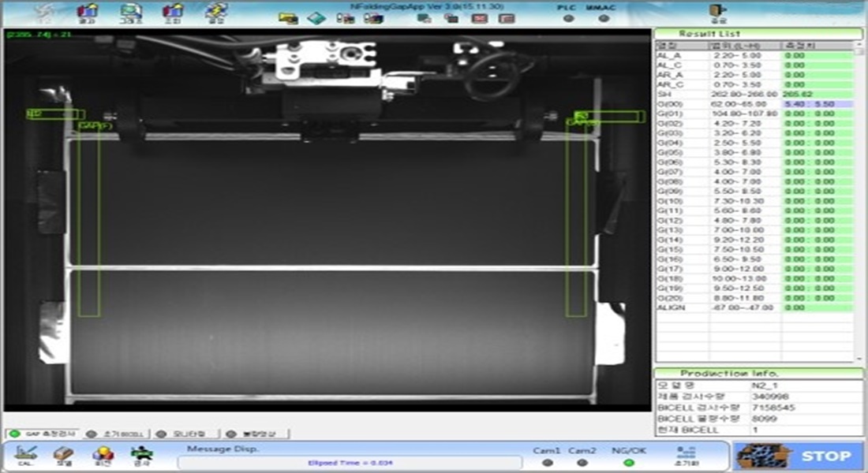Click the MMAC status indicator light

tap(604, 19)
